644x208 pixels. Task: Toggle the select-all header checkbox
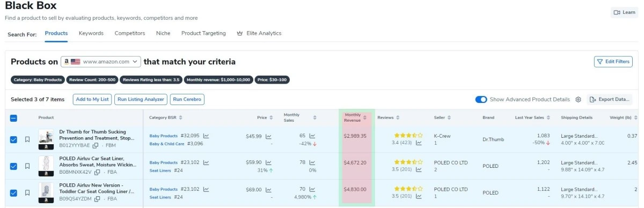[x=13, y=118]
